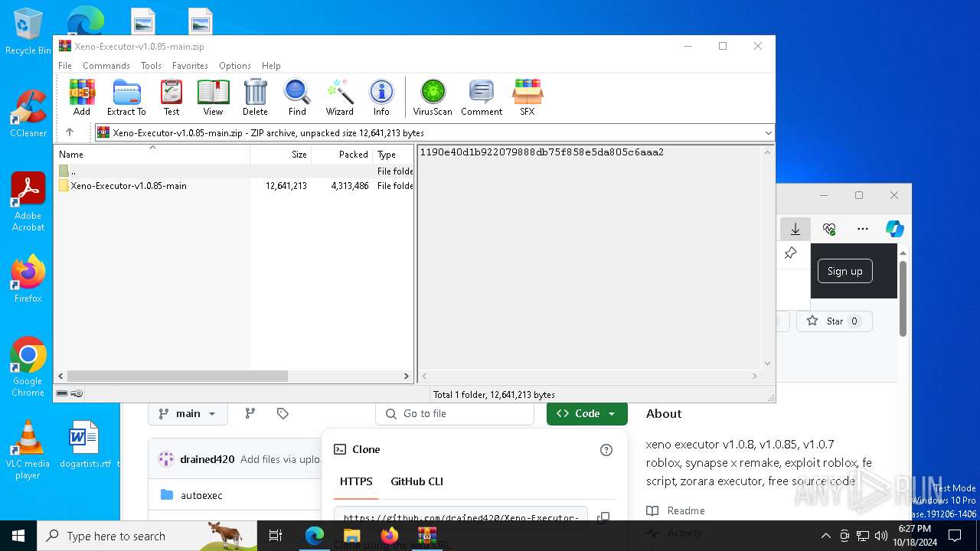Open the Commands menu

click(106, 66)
